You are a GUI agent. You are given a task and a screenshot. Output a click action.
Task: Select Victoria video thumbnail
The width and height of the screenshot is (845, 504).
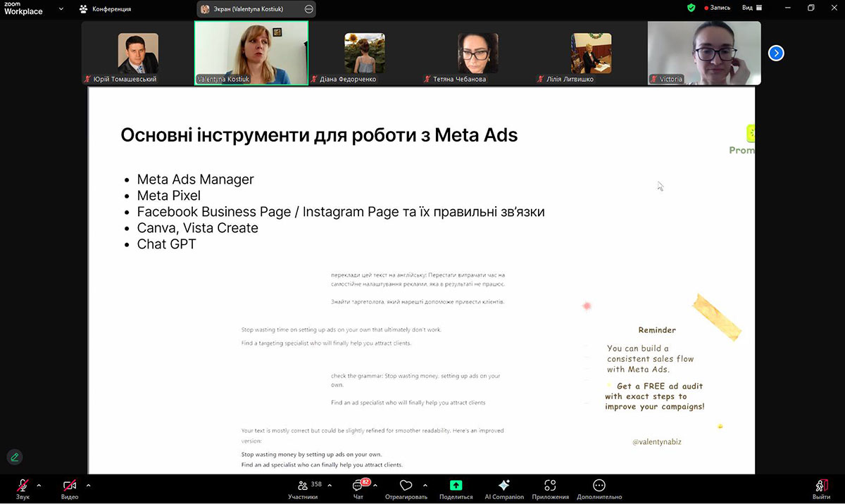pos(704,53)
